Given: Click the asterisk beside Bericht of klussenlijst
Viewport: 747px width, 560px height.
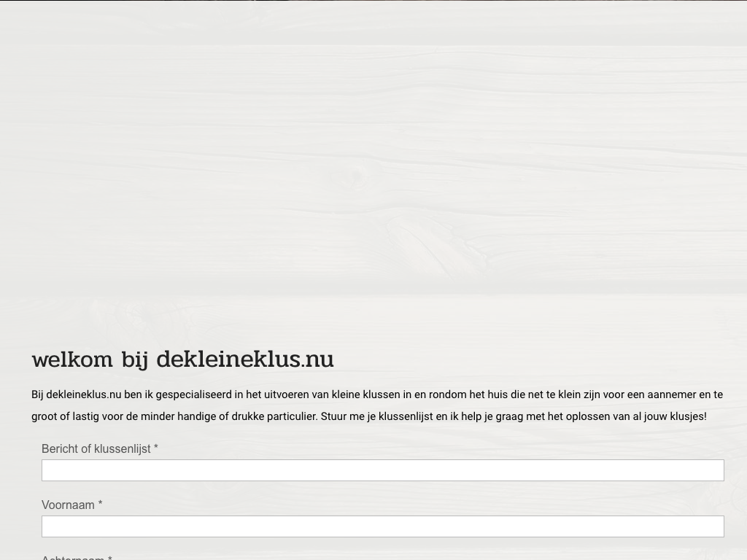Looking at the screenshot, I should (155, 448).
